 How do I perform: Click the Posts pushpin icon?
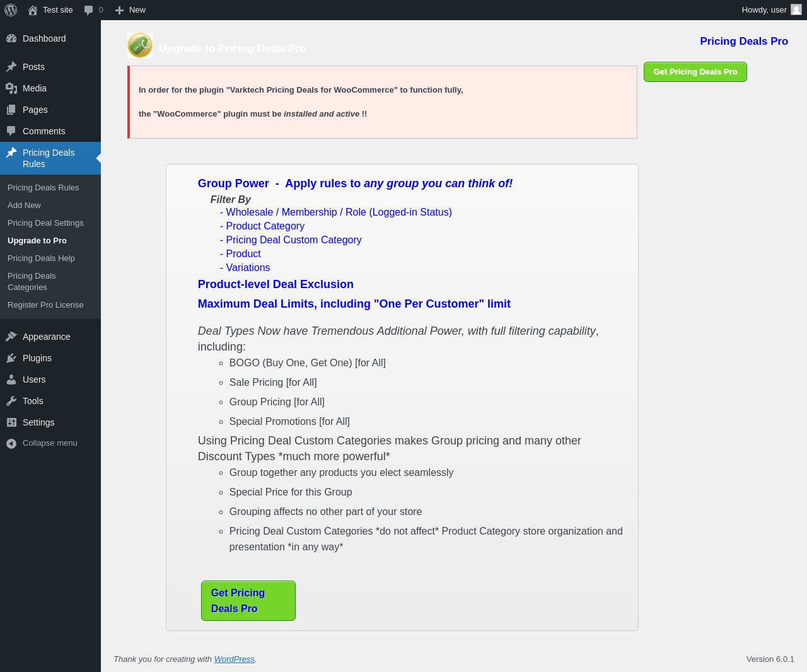pyautogui.click(x=11, y=67)
